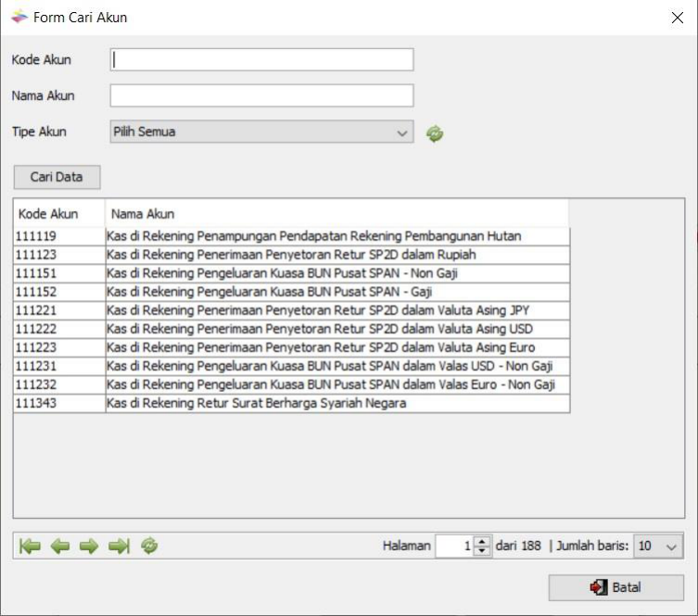Screen dimensions: 698x616
Task: Select row with account code 111119
Action: click(59, 236)
